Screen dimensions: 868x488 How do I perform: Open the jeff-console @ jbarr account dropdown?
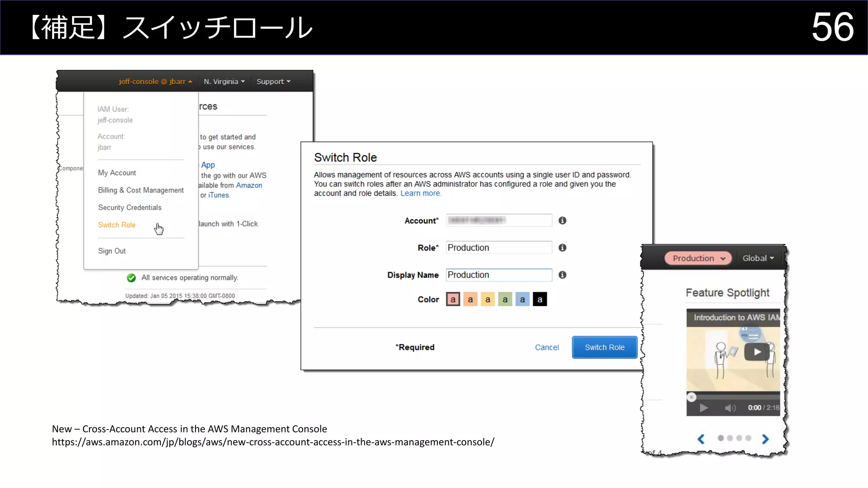[x=155, y=81]
